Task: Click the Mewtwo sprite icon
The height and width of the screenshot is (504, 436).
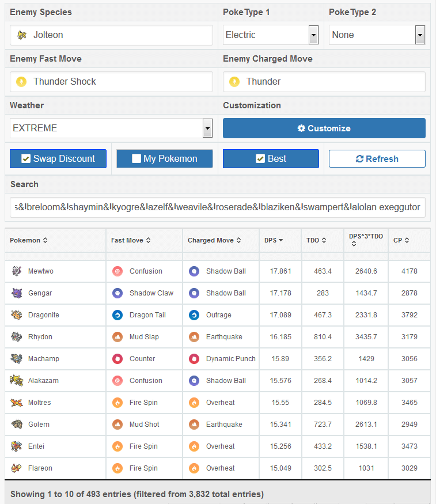Action: click(17, 271)
